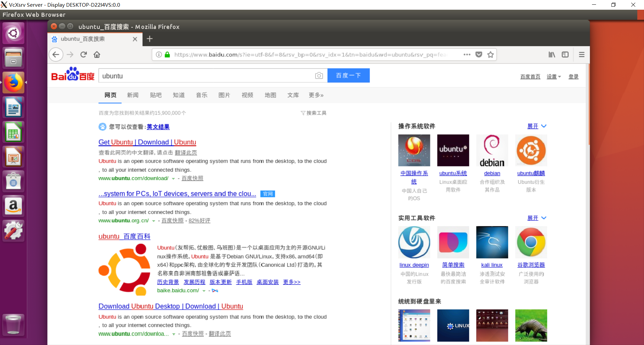Expand dropdown arrow next to www.ubuntu.org.cn
The image size is (644, 345).
click(154, 221)
